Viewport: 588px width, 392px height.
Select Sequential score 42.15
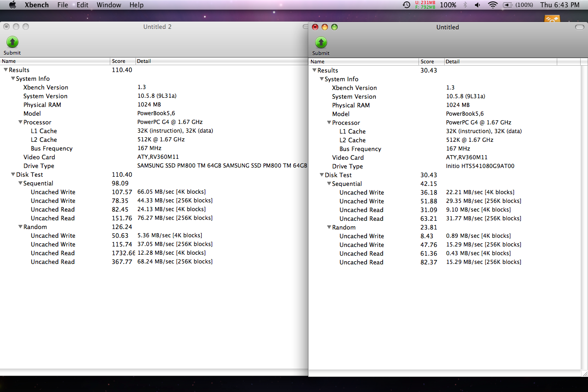[x=429, y=184]
